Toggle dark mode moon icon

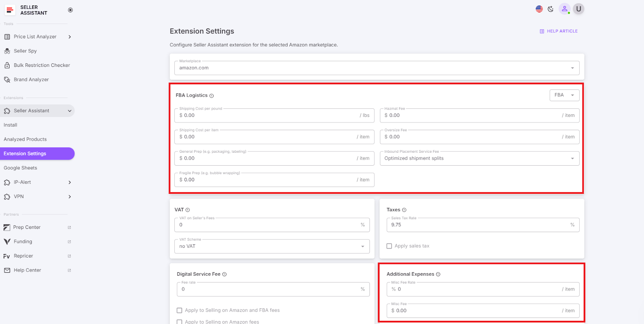pos(551,9)
